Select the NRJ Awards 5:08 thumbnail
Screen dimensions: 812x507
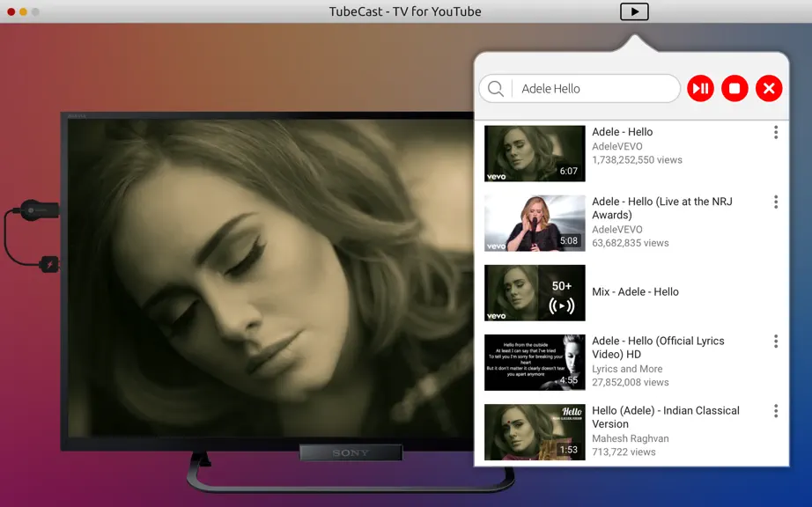535,223
